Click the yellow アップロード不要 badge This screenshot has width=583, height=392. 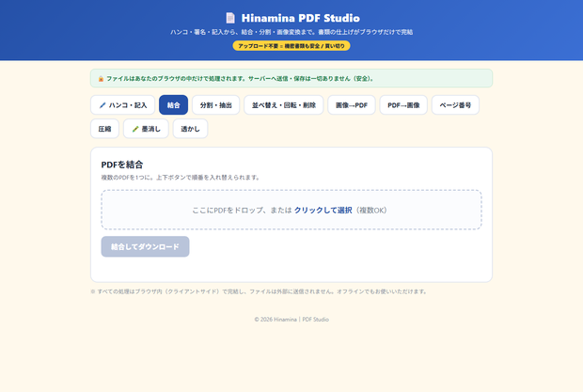(x=291, y=46)
